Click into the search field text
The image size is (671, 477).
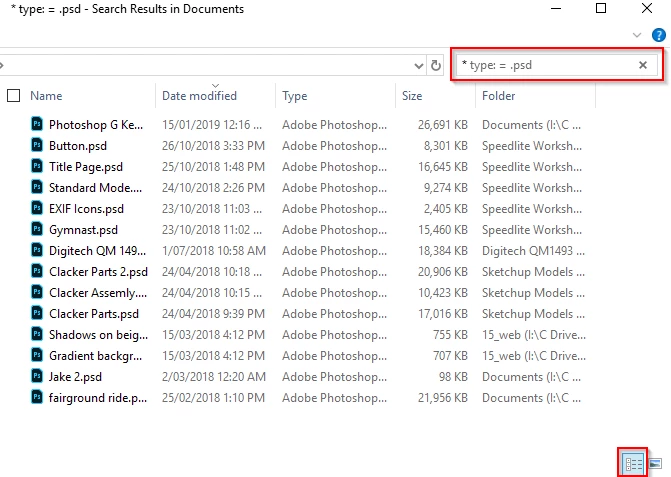(x=497, y=65)
